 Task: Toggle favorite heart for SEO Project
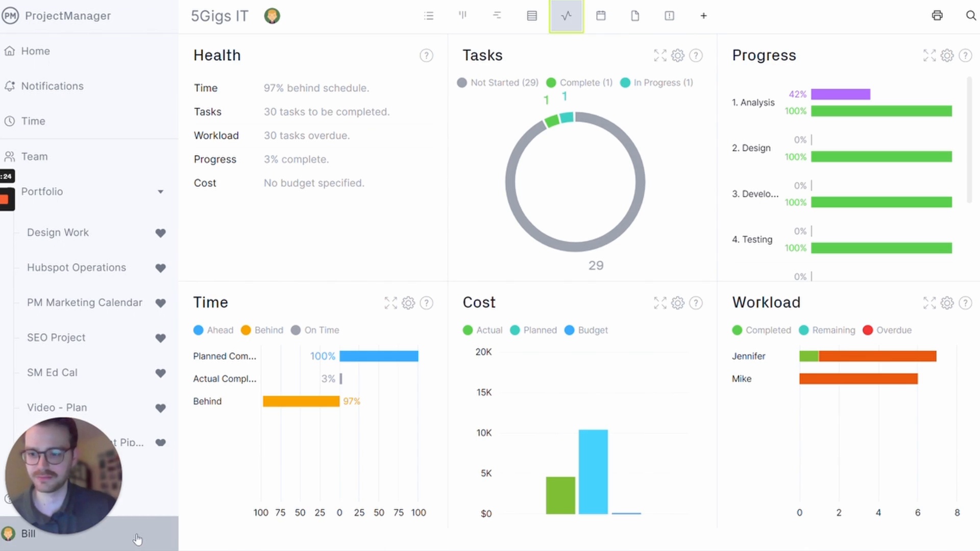pos(160,338)
